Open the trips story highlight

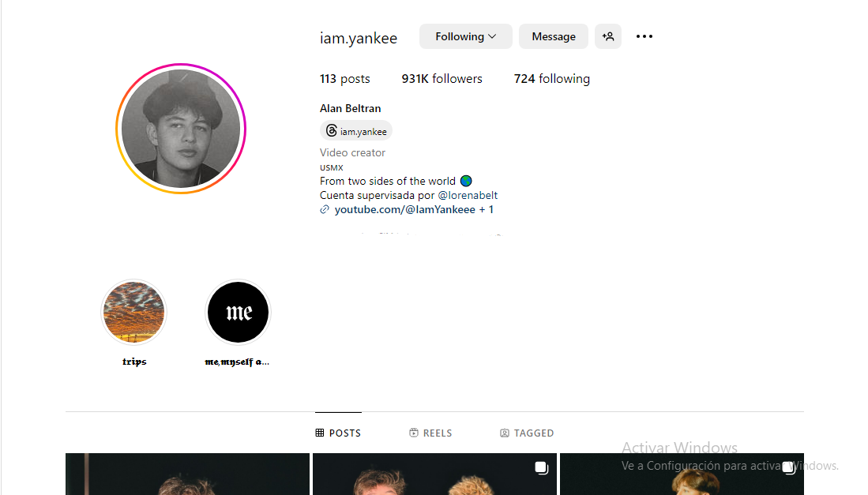coord(134,313)
